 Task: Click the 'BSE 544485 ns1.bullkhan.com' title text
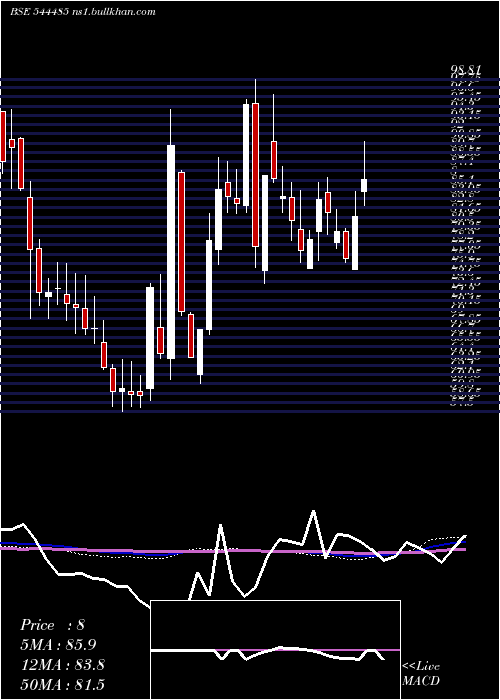(83, 12)
